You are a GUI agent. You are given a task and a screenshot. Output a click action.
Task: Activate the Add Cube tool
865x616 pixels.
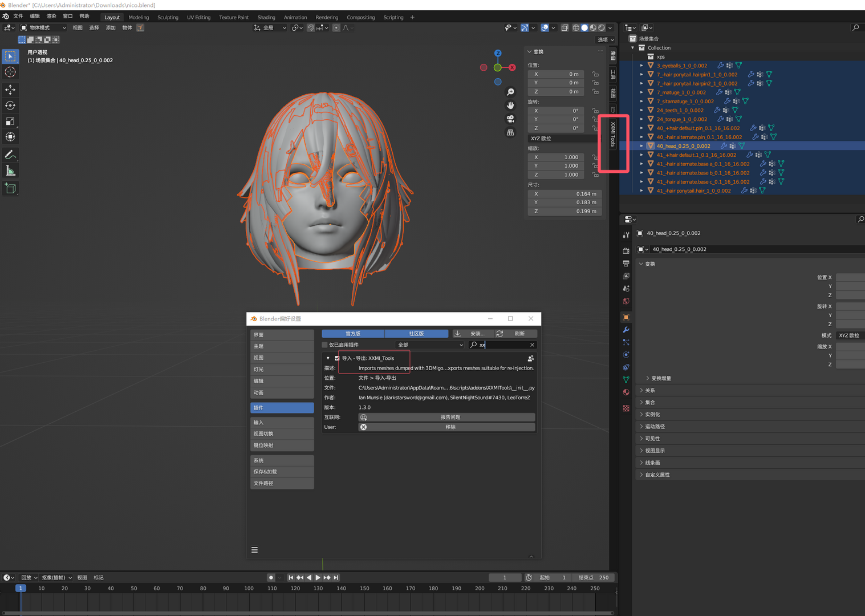click(10, 188)
